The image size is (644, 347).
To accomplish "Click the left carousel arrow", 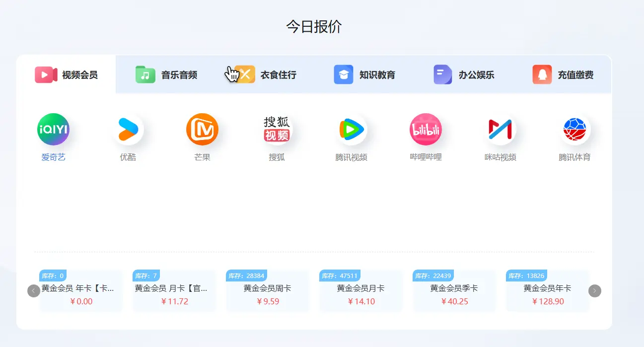I will (33, 291).
